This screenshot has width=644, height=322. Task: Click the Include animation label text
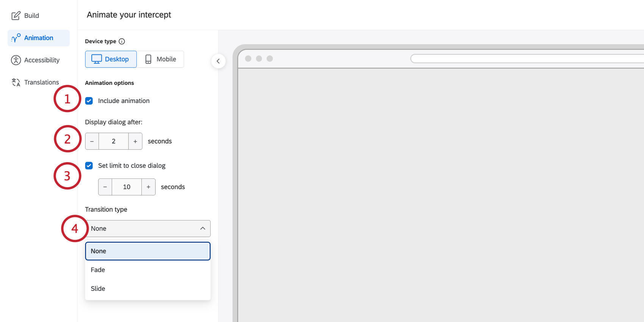click(124, 101)
